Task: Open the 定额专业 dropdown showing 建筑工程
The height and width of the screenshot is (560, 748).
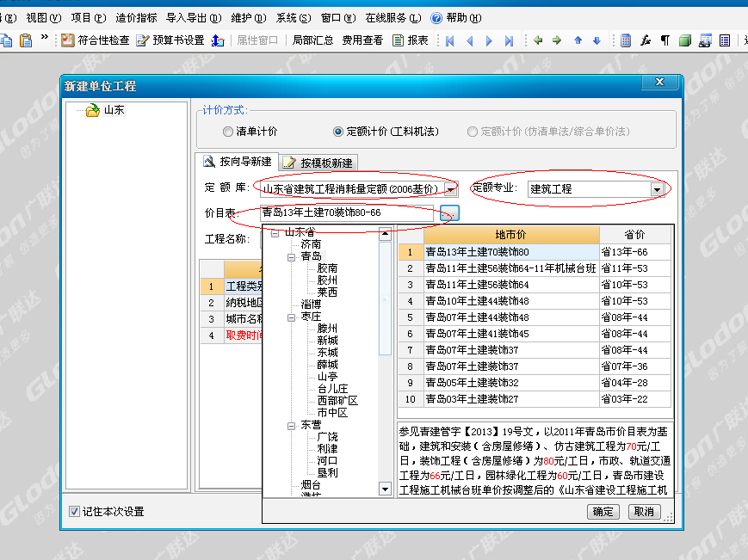Action: 657,188
